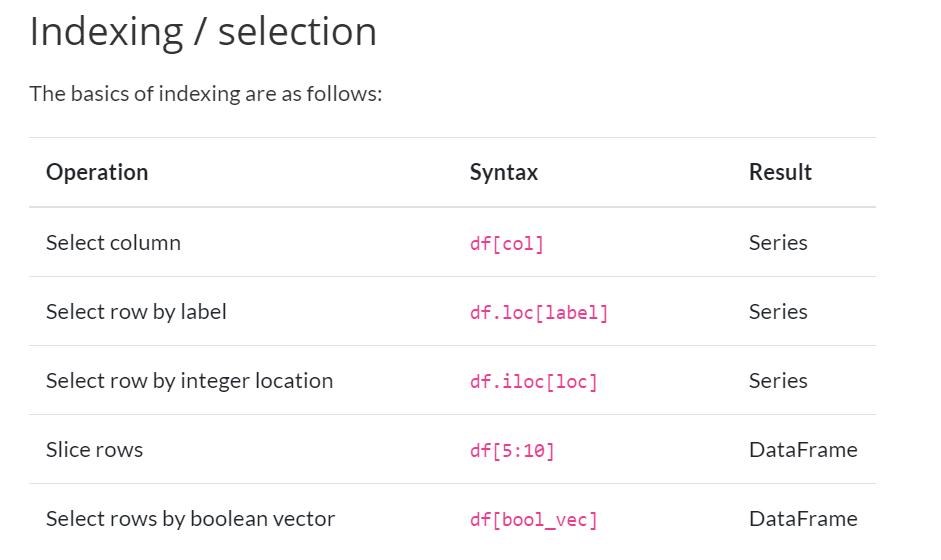Click the df[bool_vec] code text

click(534, 519)
